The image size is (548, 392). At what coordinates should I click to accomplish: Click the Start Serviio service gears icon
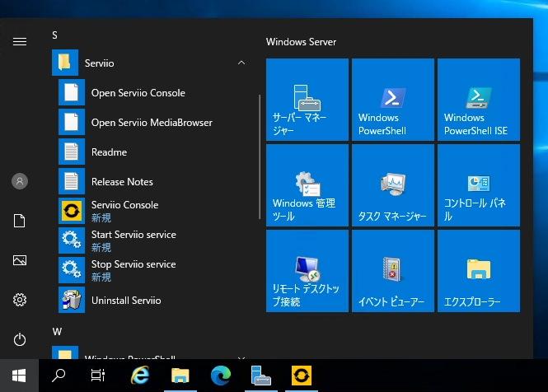(72, 240)
